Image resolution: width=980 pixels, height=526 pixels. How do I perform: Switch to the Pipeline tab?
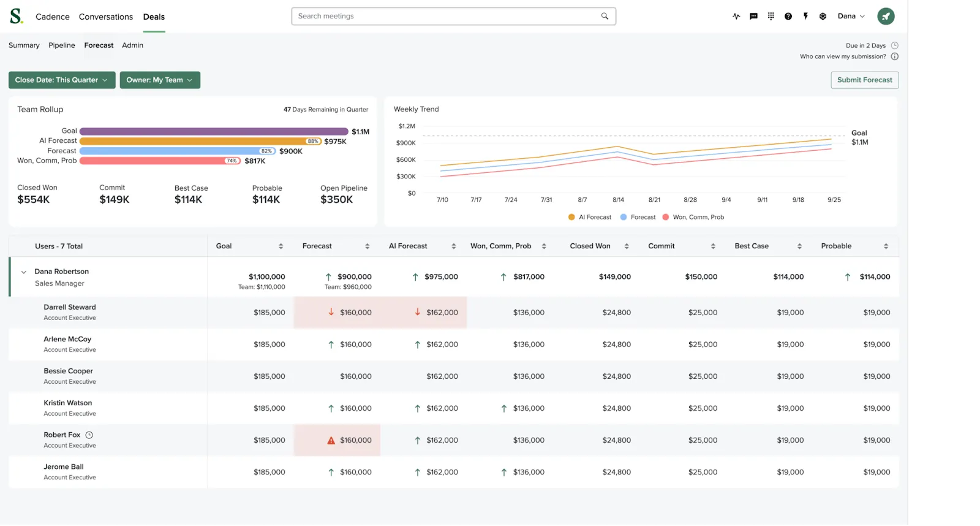click(62, 45)
